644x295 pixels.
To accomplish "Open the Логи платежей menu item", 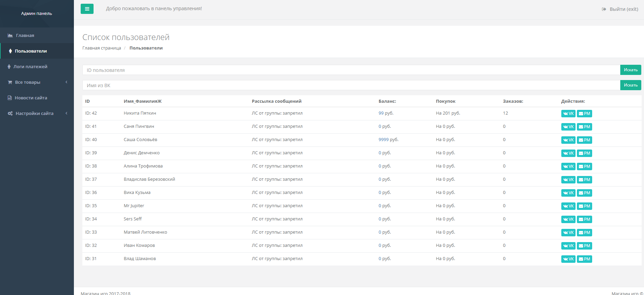I will (x=30, y=67).
